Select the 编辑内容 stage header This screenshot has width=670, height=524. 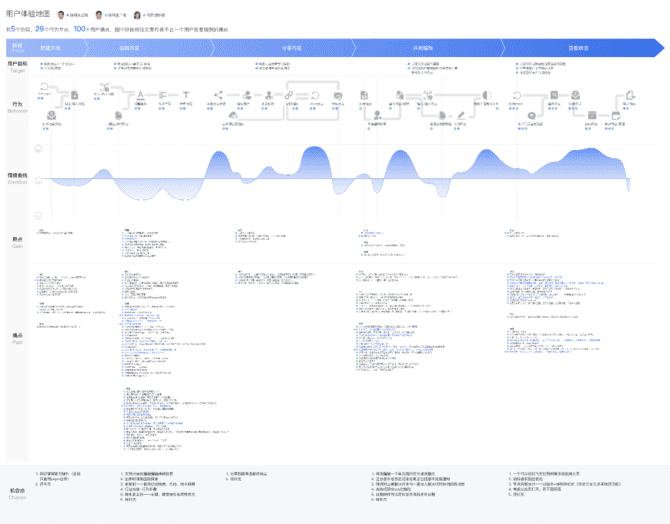point(129,48)
